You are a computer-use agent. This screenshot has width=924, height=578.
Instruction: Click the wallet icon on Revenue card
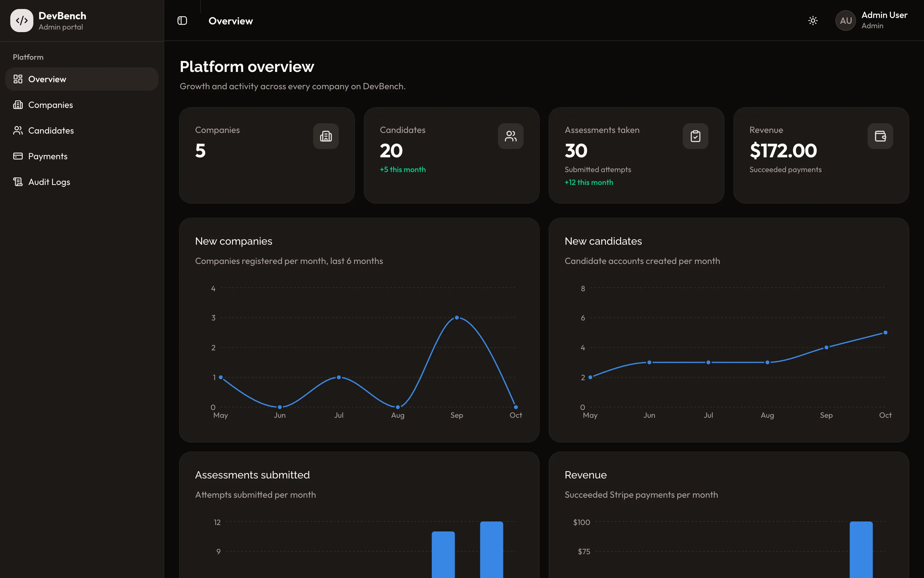coord(880,136)
